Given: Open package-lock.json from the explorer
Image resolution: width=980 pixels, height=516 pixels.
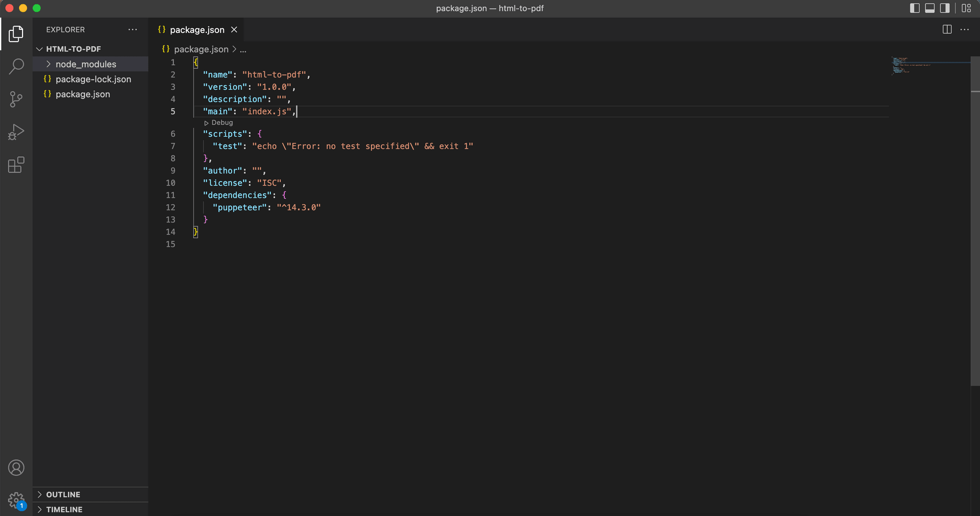Looking at the screenshot, I should tap(91, 79).
